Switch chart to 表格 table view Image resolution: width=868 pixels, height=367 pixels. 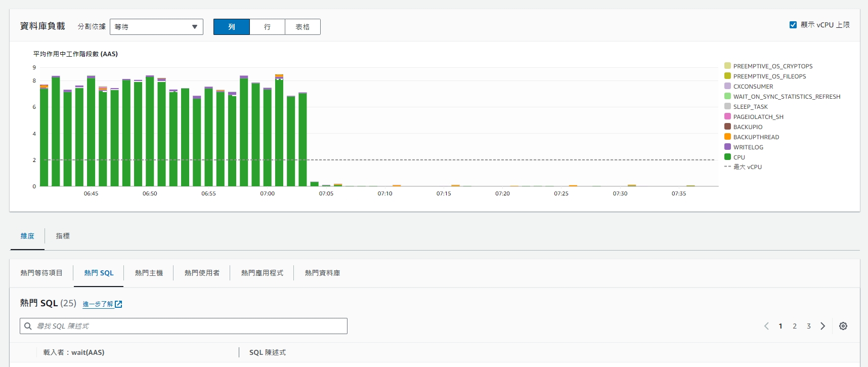[x=302, y=27]
